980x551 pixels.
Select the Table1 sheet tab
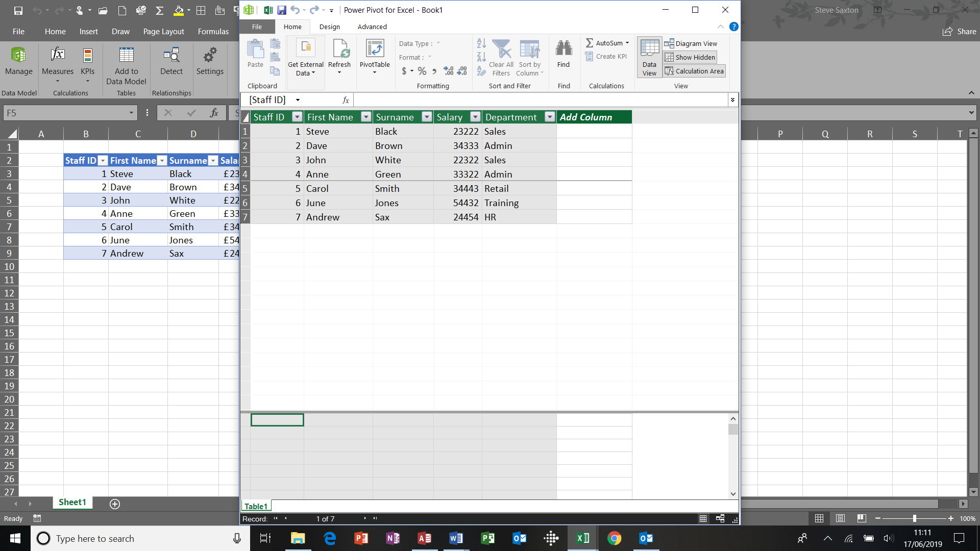[256, 506]
